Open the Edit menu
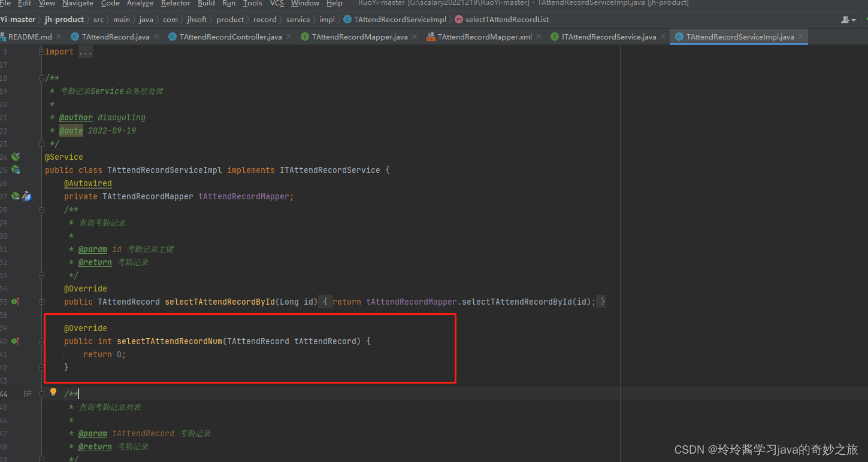This screenshot has width=868, height=462. coord(25,3)
